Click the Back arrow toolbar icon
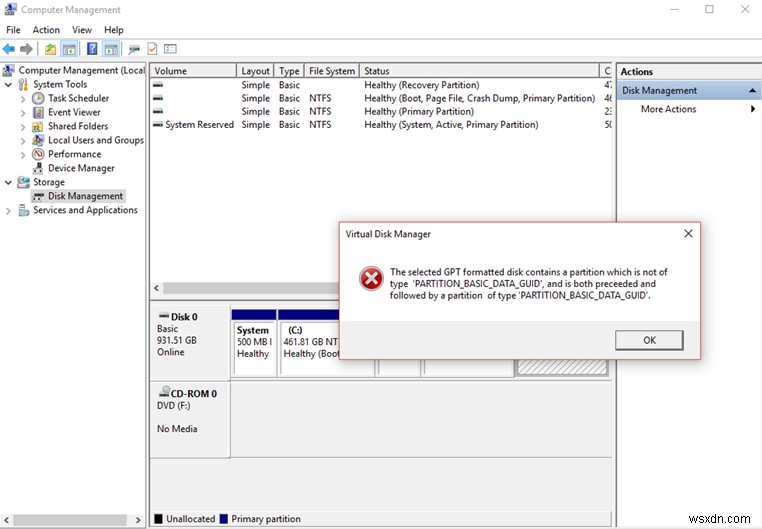 [x=9, y=49]
